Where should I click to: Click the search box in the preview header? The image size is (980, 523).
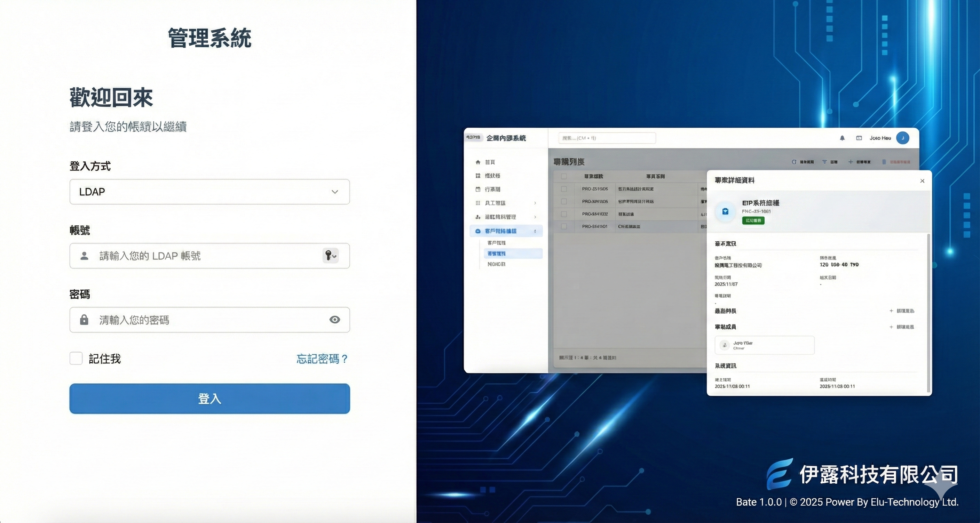coord(607,138)
